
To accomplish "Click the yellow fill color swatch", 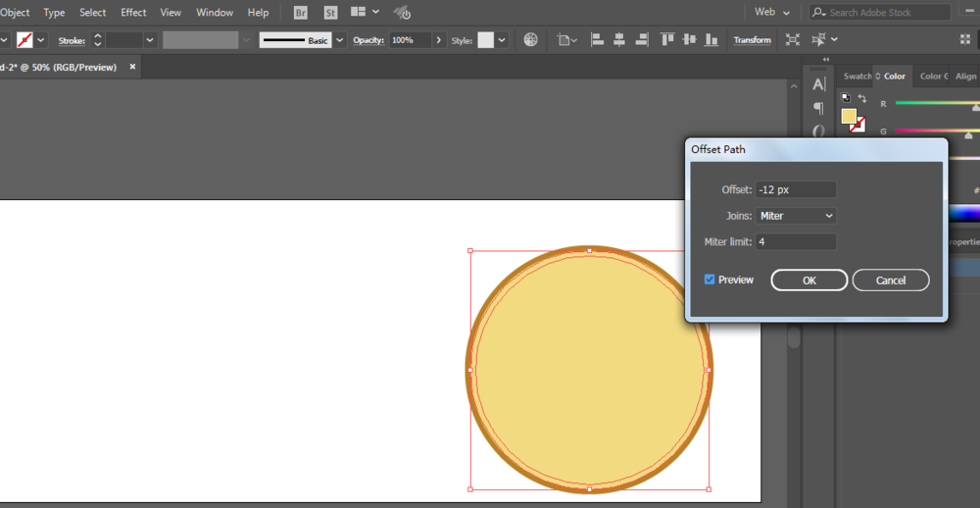I will [x=849, y=116].
